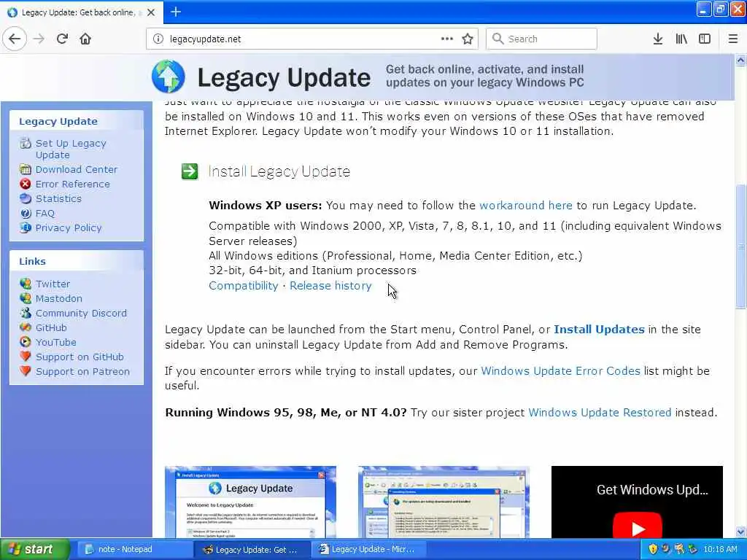Image resolution: width=747 pixels, height=560 pixels.
Task: Reload the current page
Action: coord(62,39)
